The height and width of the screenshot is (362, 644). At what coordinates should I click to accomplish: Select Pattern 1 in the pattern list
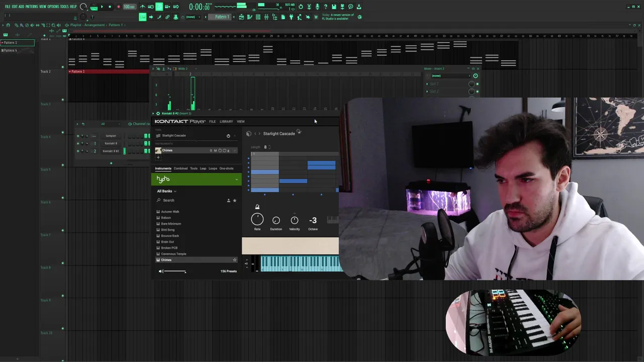(17, 43)
